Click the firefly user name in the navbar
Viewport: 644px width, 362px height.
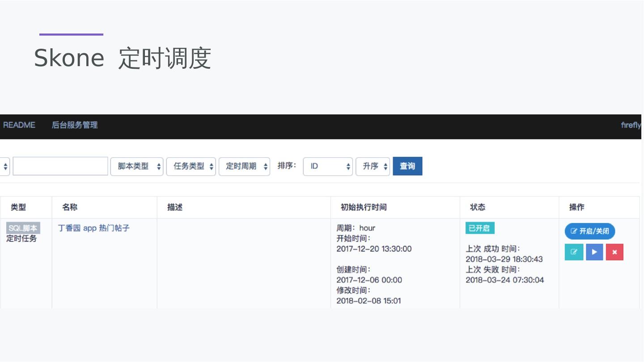click(x=631, y=125)
